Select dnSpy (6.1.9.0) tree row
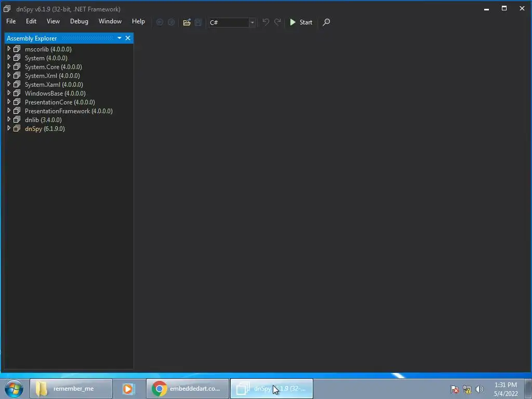The width and height of the screenshot is (532, 399). pyautogui.click(x=45, y=129)
